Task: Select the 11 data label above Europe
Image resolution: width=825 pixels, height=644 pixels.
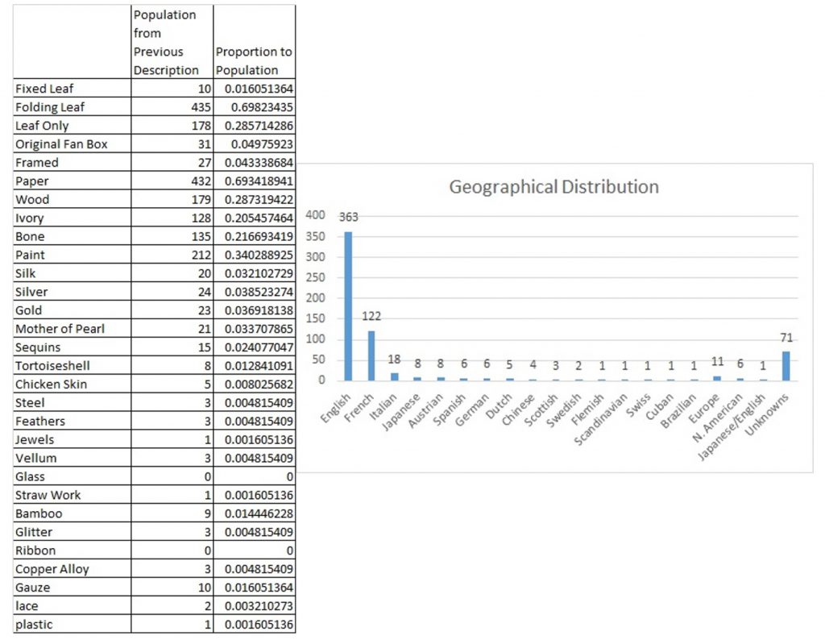Action: point(717,362)
